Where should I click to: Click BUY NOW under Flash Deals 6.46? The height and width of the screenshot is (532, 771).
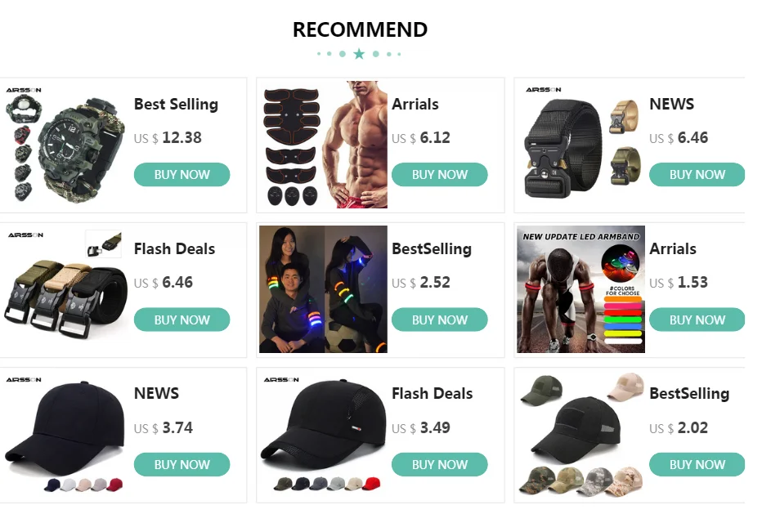182,320
